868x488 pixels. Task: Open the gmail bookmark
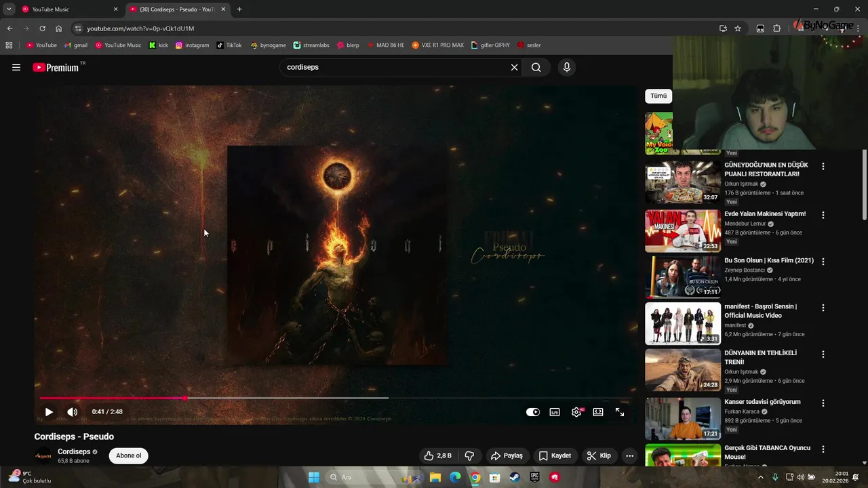click(76, 45)
